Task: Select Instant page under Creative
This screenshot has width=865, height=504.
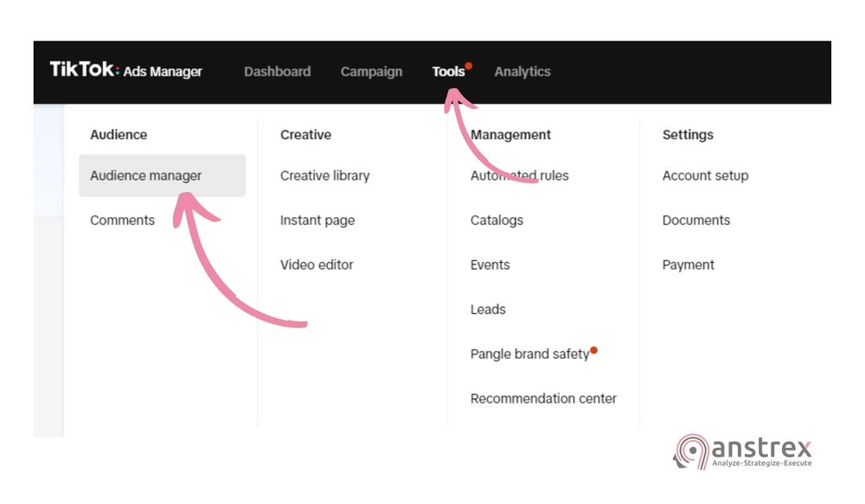Action: click(317, 220)
